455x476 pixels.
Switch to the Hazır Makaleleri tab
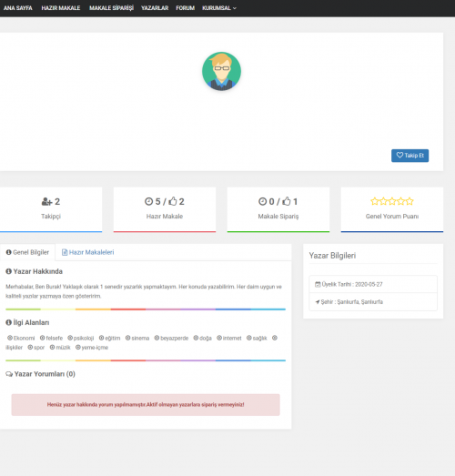click(87, 252)
